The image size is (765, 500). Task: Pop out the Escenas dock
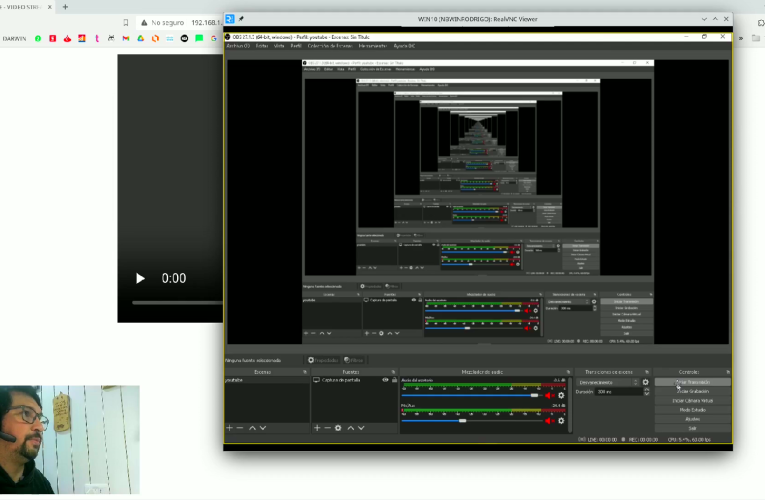pyautogui.click(x=305, y=372)
